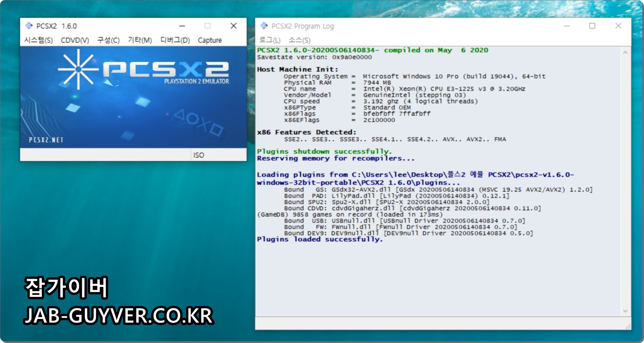Click the 'Host Machine Init:' heading
644x343 pixels.
[x=297, y=69]
